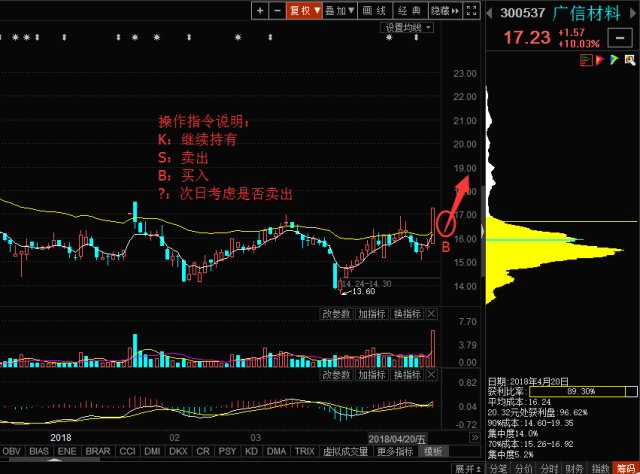Click the zoom out minus button
Image resolution: width=640 pixels, height=474 pixels.
(277, 10)
